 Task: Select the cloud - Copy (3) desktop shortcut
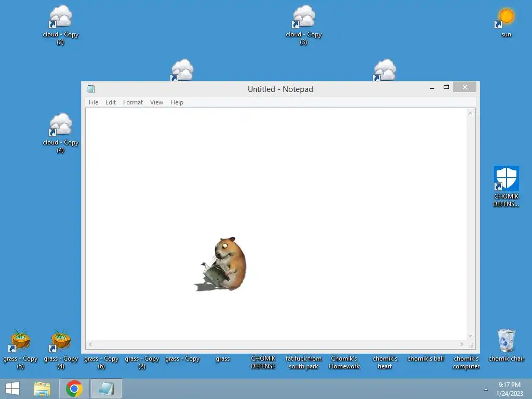[x=303, y=25]
